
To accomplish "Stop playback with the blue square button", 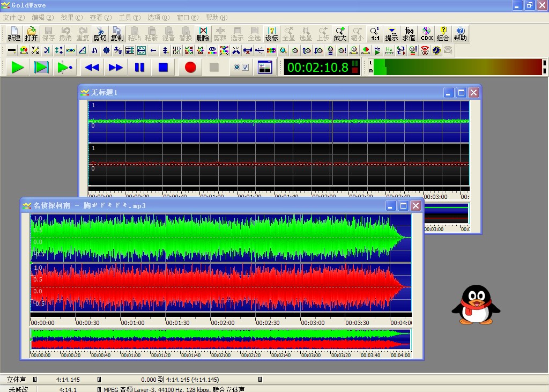I will coord(163,67).
